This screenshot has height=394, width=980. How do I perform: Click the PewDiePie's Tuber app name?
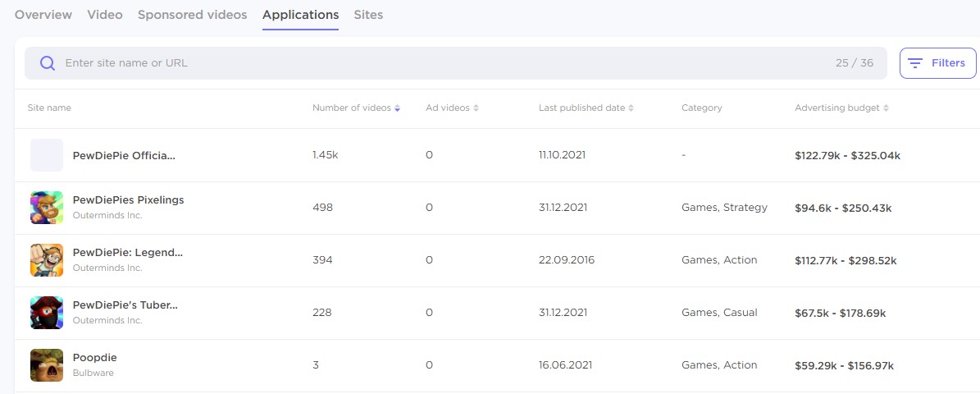point(125,305)
